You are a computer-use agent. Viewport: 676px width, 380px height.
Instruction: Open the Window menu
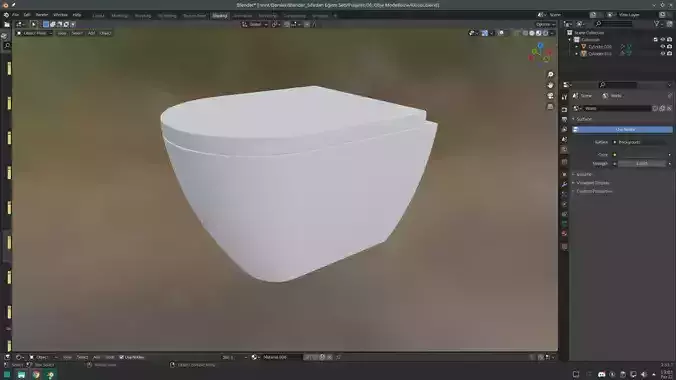coord(60,15)
